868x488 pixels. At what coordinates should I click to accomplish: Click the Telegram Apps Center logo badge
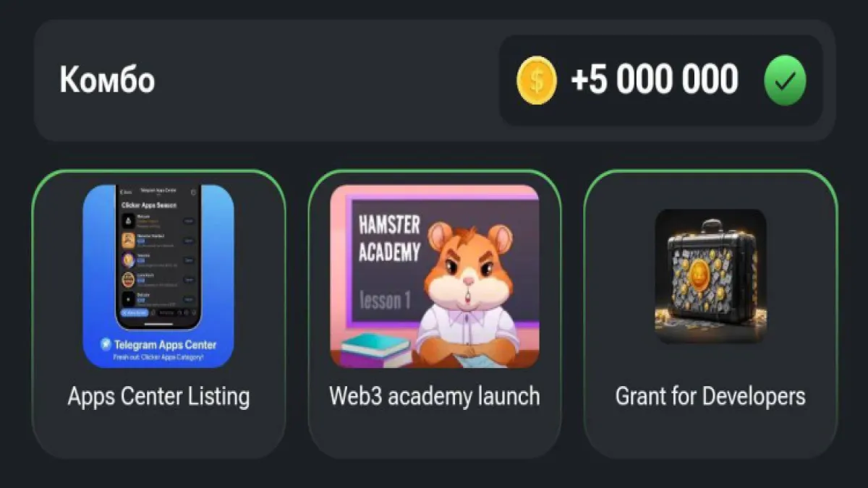coord(106,344)
